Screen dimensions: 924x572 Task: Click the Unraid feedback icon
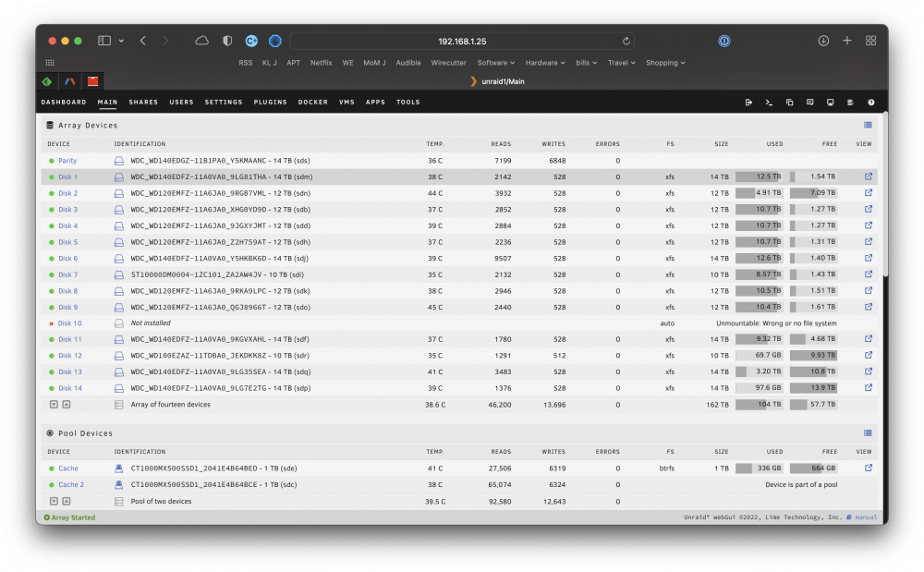point(809,103)
